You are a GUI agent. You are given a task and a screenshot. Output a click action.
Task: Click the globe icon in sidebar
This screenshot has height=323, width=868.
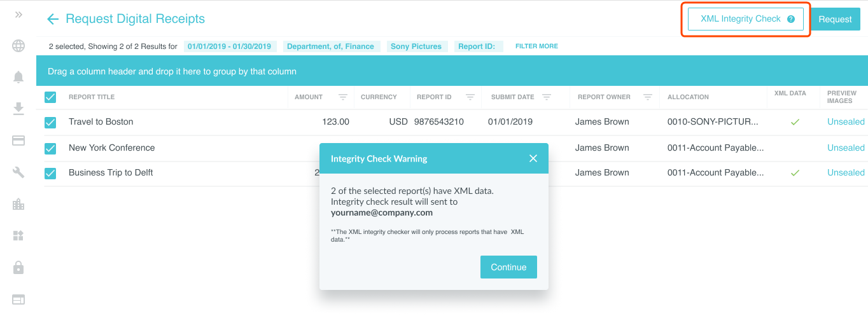pos(18,46)
